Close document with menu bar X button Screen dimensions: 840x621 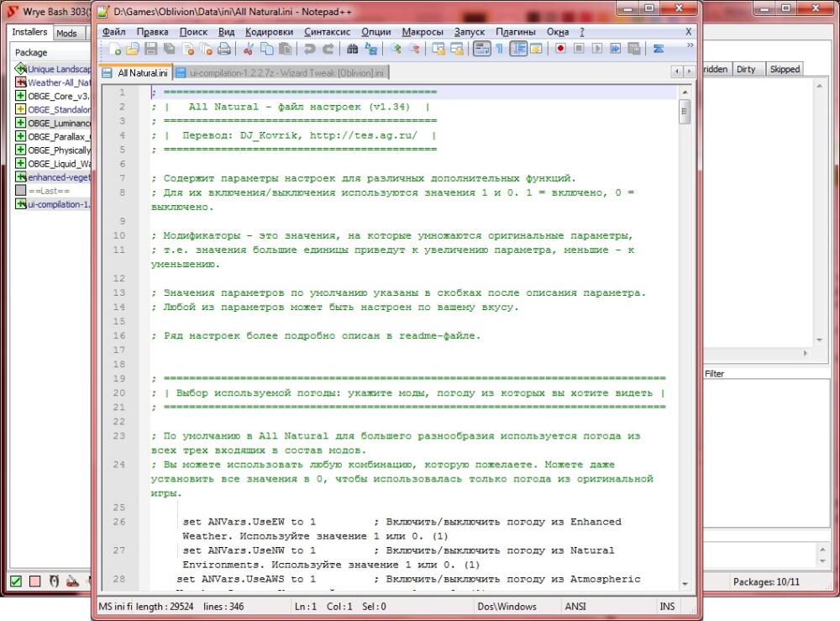(689, 32)
